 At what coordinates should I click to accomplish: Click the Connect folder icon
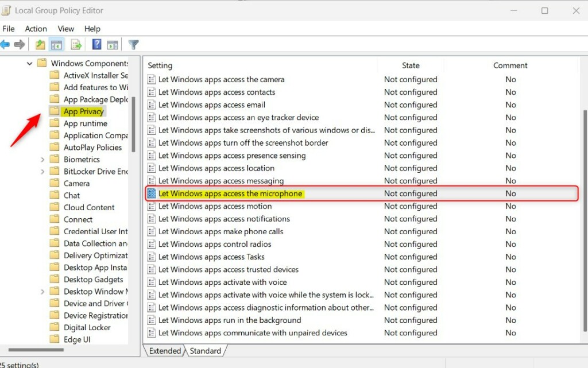tap(55, 219)
